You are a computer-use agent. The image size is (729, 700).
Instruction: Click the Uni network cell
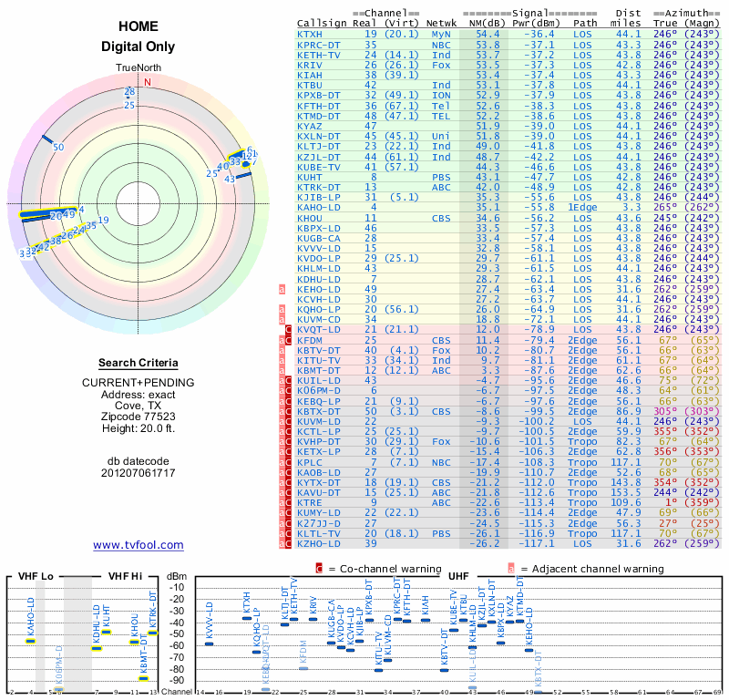click(x=441, y=137)
